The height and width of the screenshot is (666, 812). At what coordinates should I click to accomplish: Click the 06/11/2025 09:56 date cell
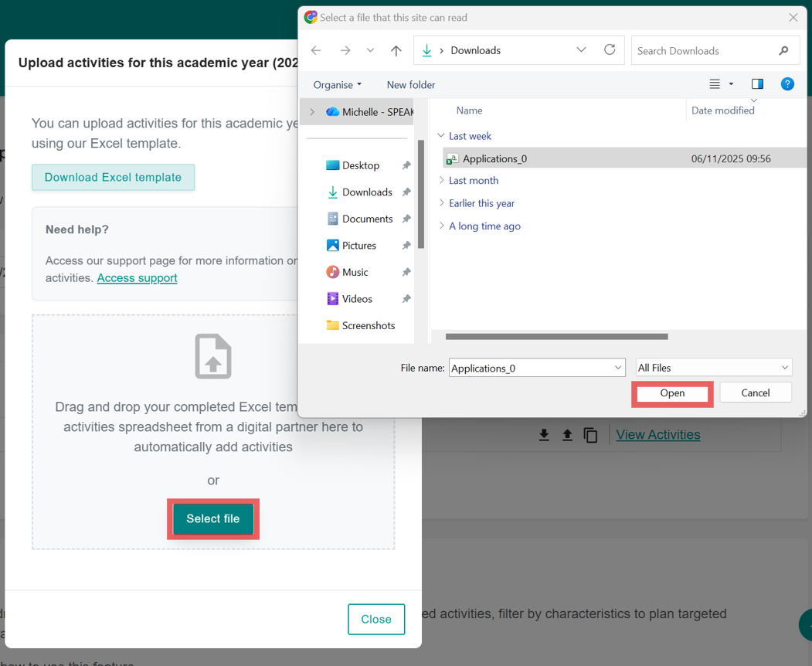tap(731, 158)
